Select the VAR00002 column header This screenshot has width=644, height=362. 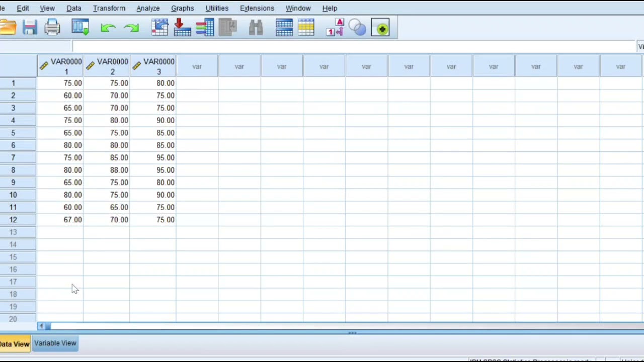coord(107,66)
